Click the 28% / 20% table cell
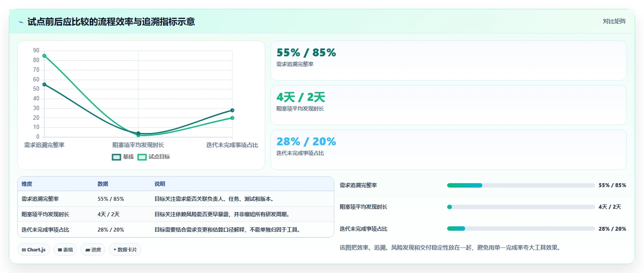The height and width of the screenshot is (273, 644). pos(111,230)
